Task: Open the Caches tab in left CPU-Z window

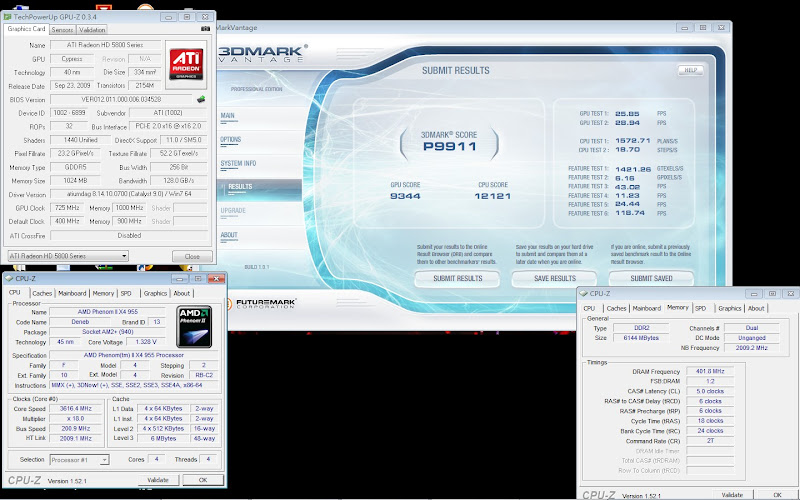Action: tap(42, 293)
